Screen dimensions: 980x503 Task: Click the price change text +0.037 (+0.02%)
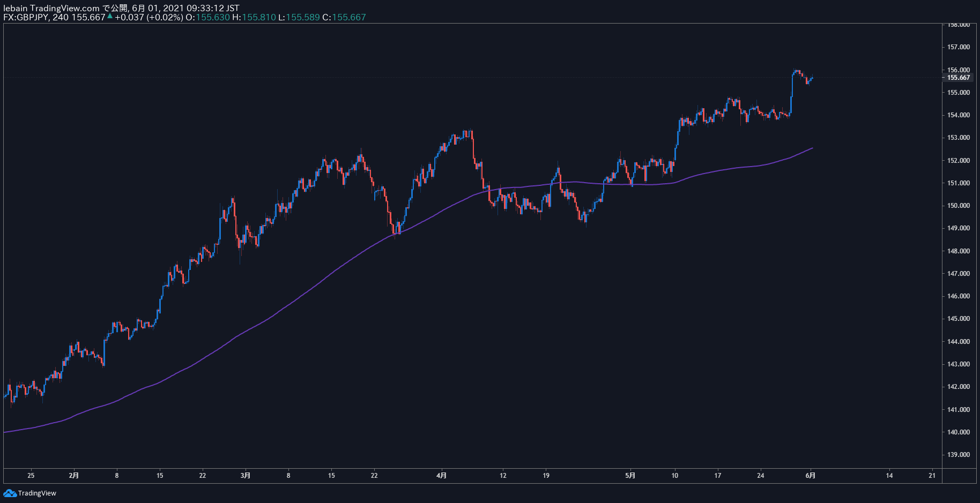click(149, 17)
